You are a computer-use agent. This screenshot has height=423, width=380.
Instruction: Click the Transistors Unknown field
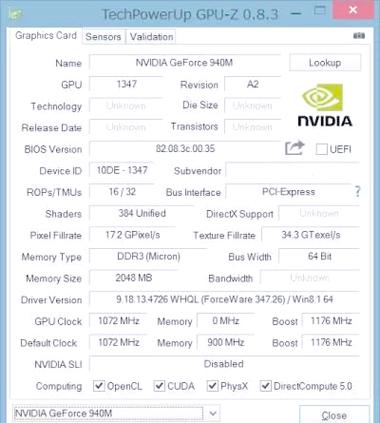[252, 127]
